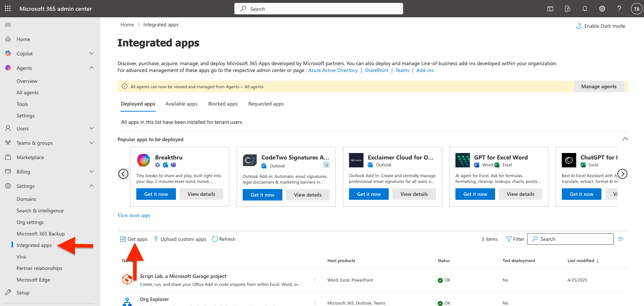Open SharePoint admin link
Screen dimensions: 644x306
tap(376, 70)
